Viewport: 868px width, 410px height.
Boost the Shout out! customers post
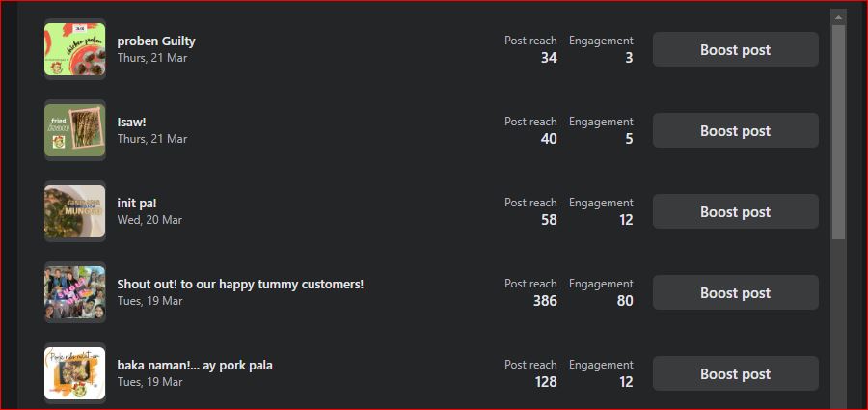point(735,293)
